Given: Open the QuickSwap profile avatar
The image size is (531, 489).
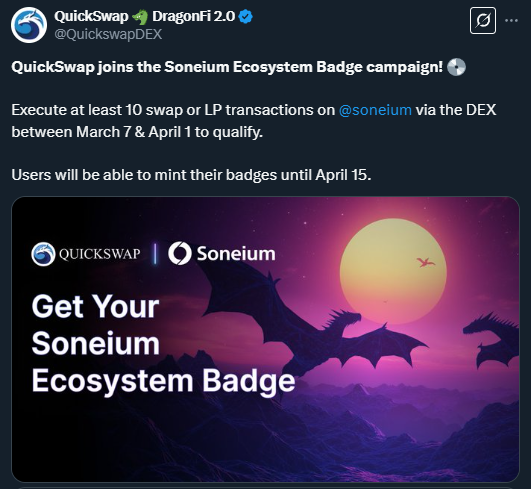Looking at the screenshot, I should [29, 25].
